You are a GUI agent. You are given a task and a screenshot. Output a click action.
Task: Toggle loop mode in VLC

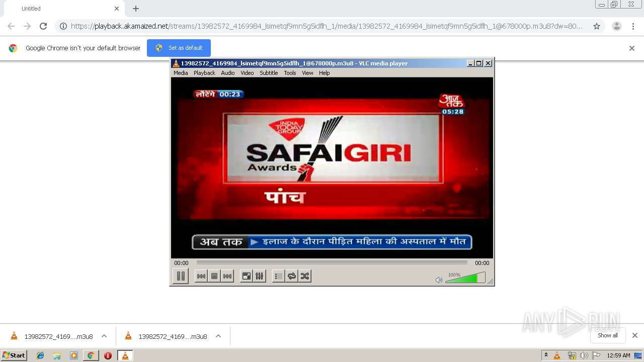(x=292, y=276)
